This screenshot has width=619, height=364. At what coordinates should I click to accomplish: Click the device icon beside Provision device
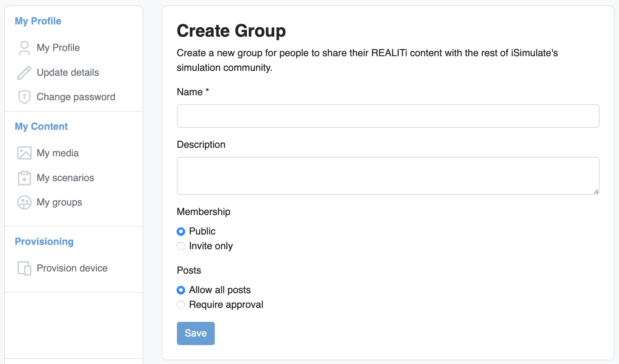click(24, 268)
